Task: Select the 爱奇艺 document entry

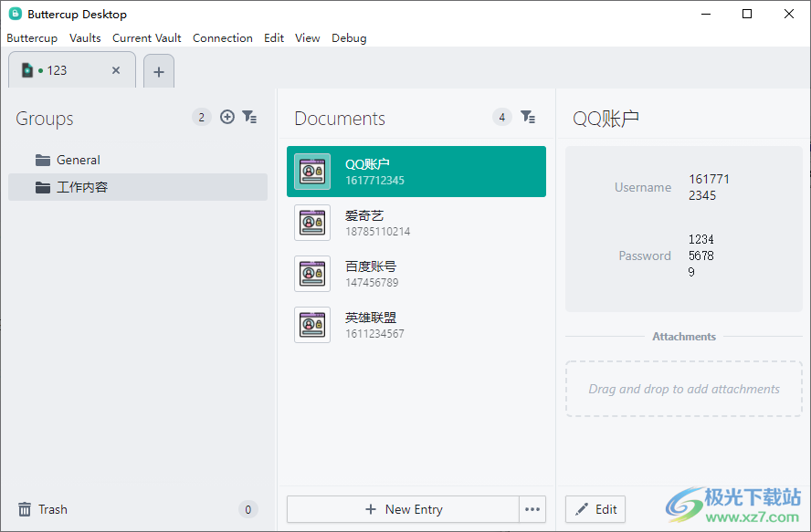Action: coord(416,223)
